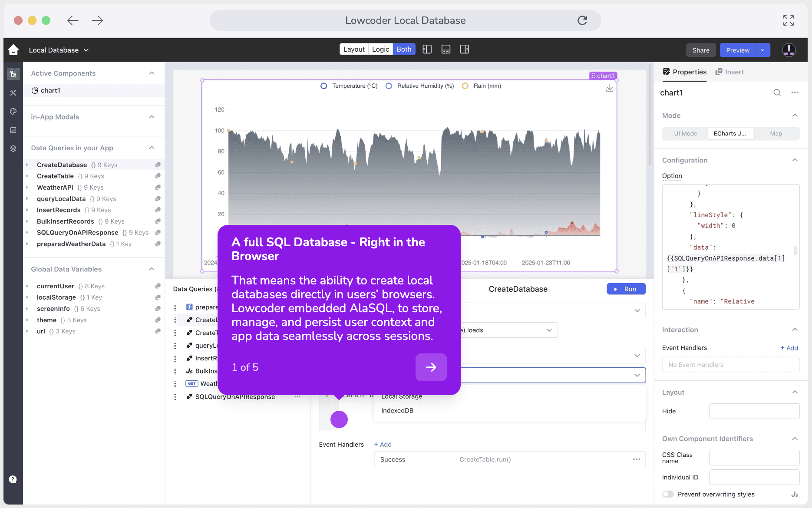Screen dimensions: 812x508
Task: Open the component tree sidebar icon
Action: tap(13, 74)
